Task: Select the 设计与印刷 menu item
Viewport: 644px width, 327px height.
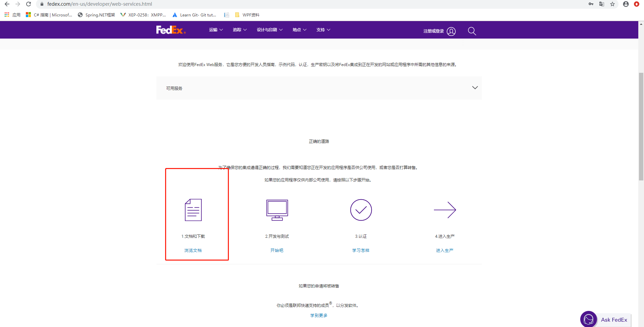Action: tap(269, 30)
